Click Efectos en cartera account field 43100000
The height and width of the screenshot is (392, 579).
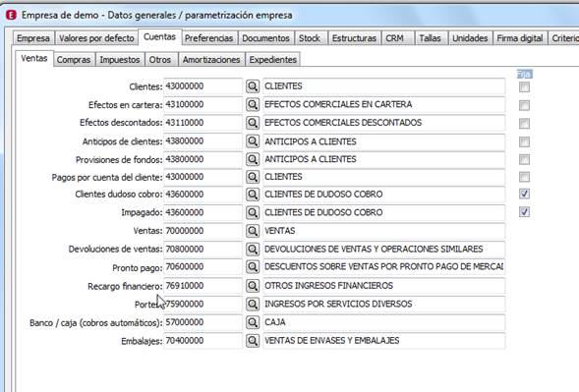203,105
